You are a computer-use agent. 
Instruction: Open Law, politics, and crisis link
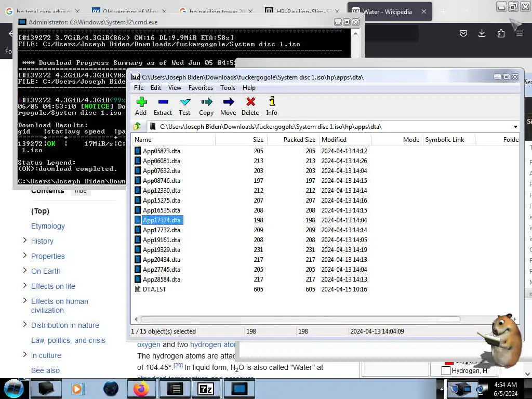[x=68, y=340]
